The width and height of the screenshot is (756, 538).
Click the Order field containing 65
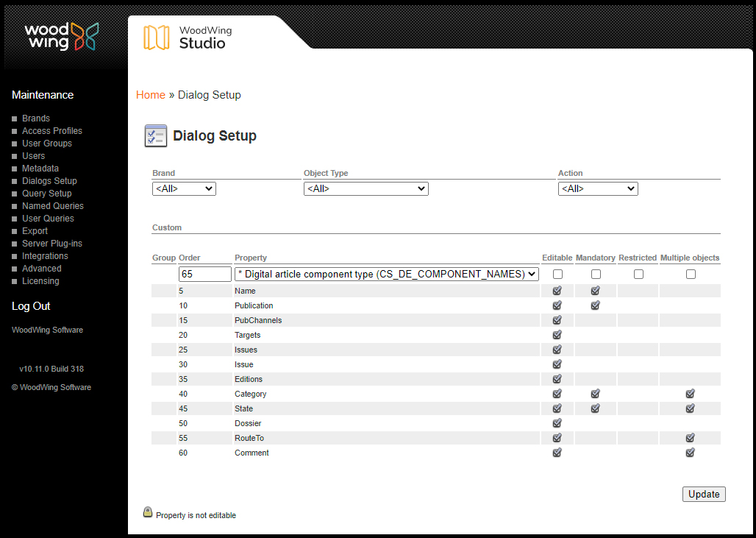click(205, 274)
